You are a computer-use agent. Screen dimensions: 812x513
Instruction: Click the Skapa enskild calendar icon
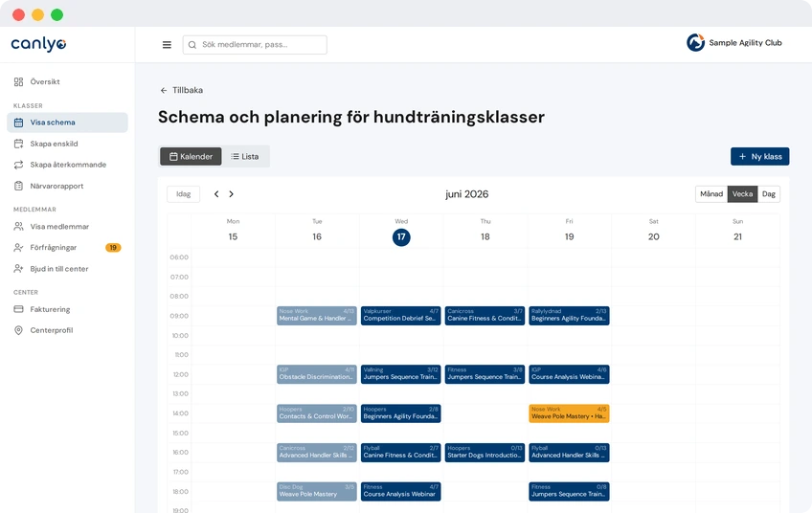(18, 144)
